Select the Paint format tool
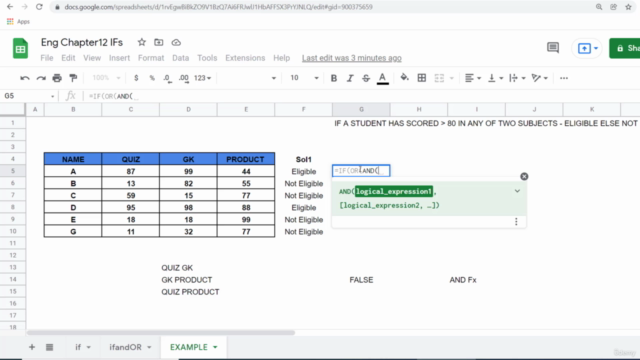 click(x=73, y=78)
